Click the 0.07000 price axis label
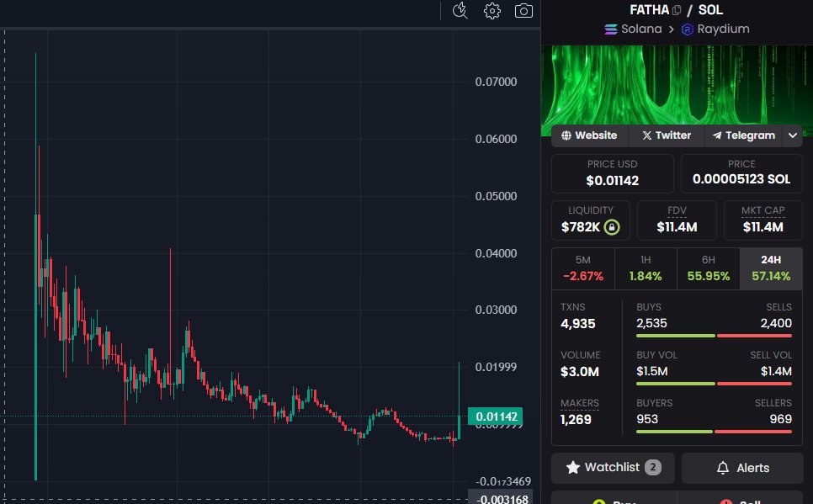Image resolution: width=813 pixels, height=504 pixels. 496,82
